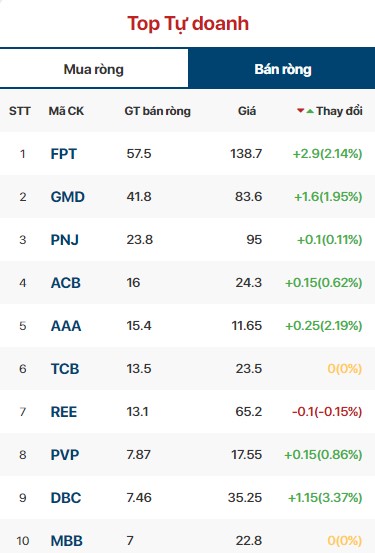375x553 pixels.
Task: Switch to the Mua ròng tab
Action: tap(94, 69)
